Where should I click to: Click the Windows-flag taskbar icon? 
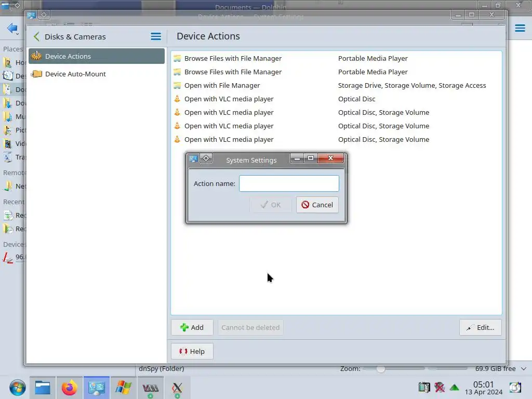[x=123, y=388]
